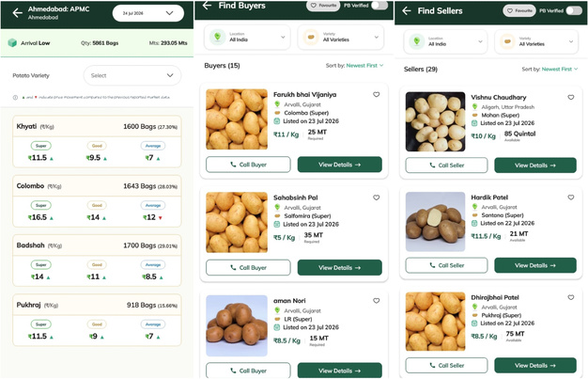Call Buyer for Farukh bhai Vijaniya
The height and width of the screenshot is (379, 588).
pos(248,165)
